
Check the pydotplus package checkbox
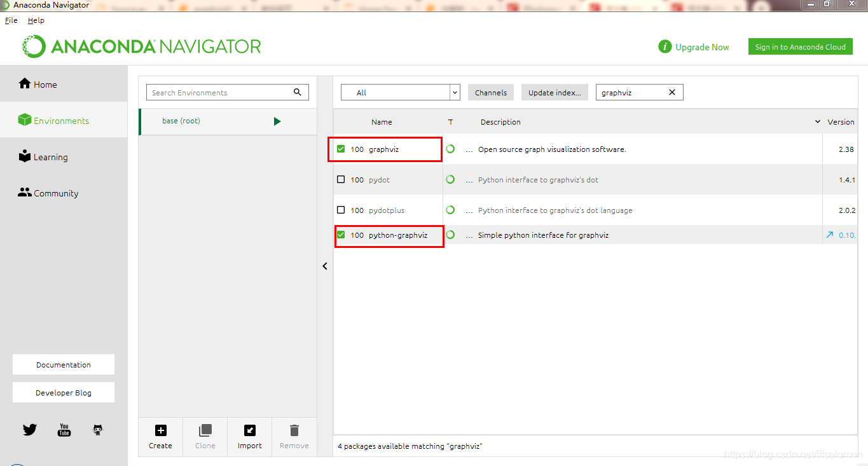[x=341, y=210]
